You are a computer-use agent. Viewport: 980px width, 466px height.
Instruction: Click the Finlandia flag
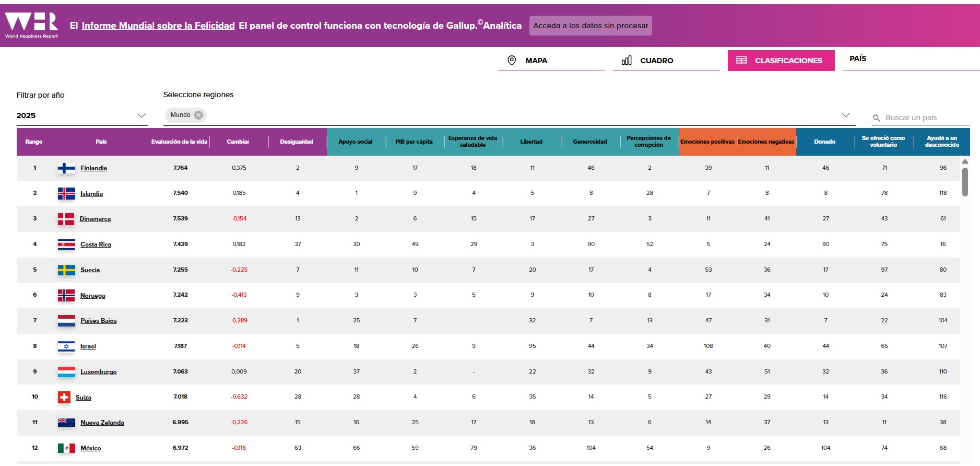click(x=66, y=168)
